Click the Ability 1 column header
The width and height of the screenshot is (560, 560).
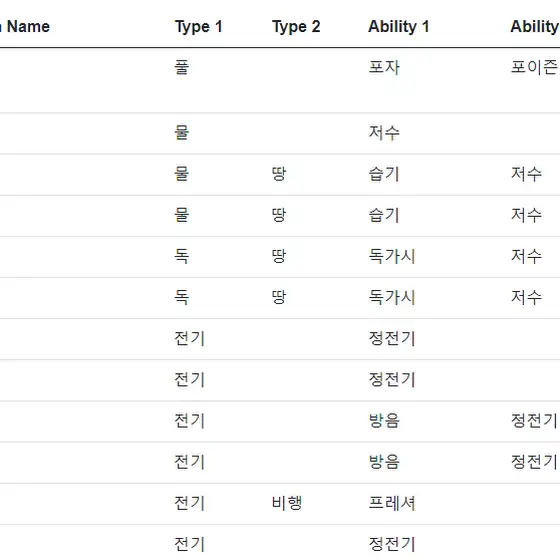coord(399,27)
